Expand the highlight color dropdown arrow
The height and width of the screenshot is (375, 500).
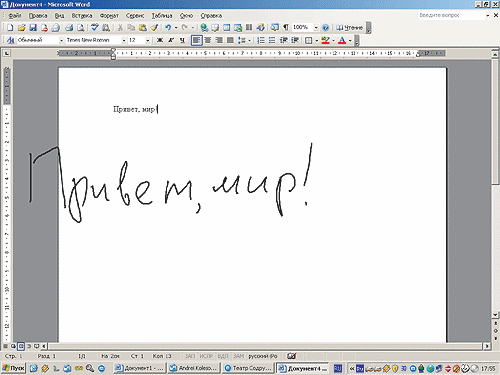[333, 40]
